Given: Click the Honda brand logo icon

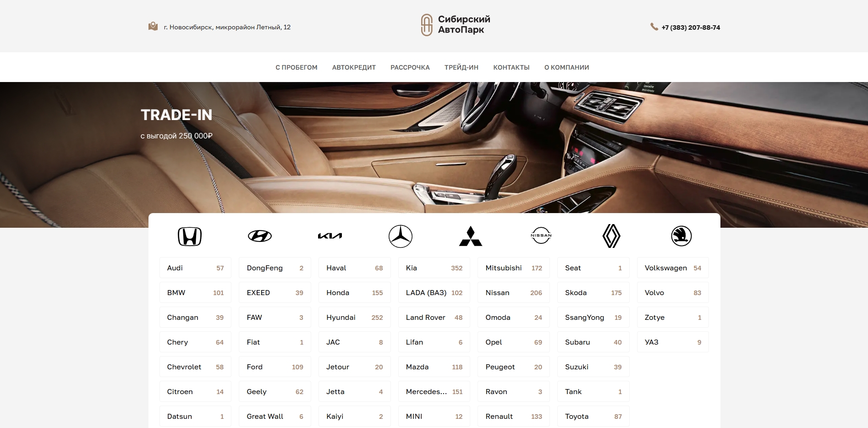Looking at the screenshot, I should tap(190, 236).
